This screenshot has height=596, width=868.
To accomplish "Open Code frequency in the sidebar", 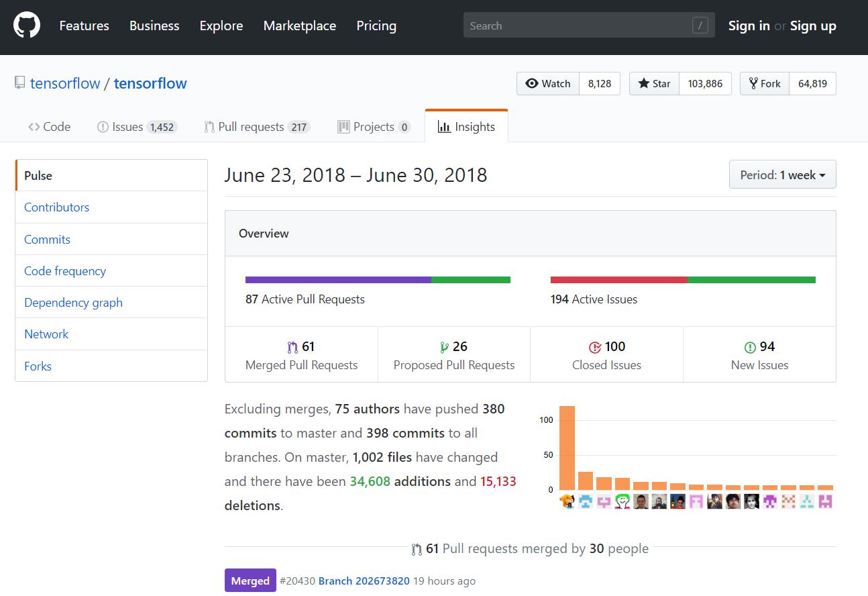I will (111, 270).
